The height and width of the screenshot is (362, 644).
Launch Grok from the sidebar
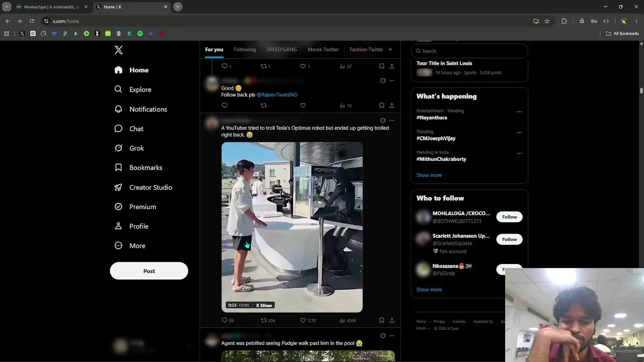click(129, 148)
